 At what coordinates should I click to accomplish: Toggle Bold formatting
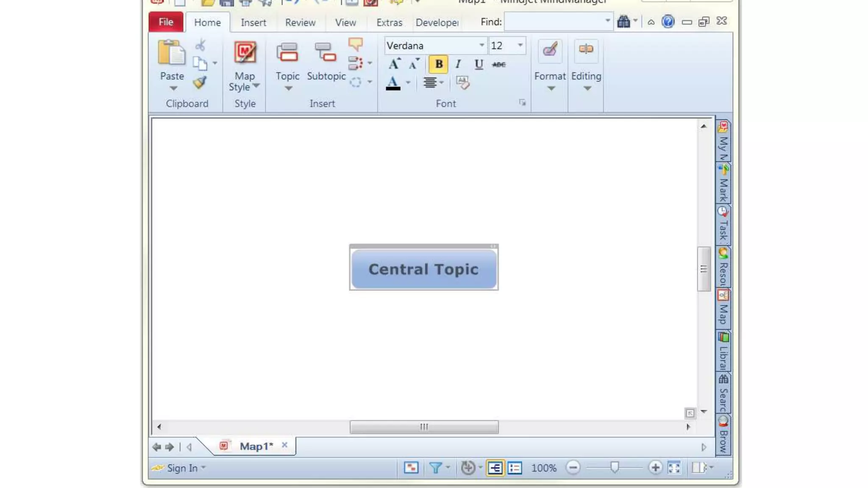pyautogui.click(x=439, y=64)
